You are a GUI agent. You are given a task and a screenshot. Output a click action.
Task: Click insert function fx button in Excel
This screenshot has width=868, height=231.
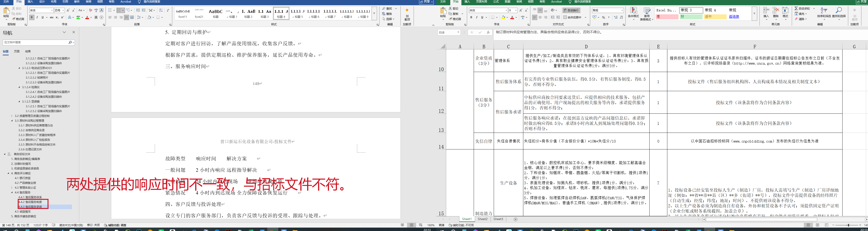488,32
